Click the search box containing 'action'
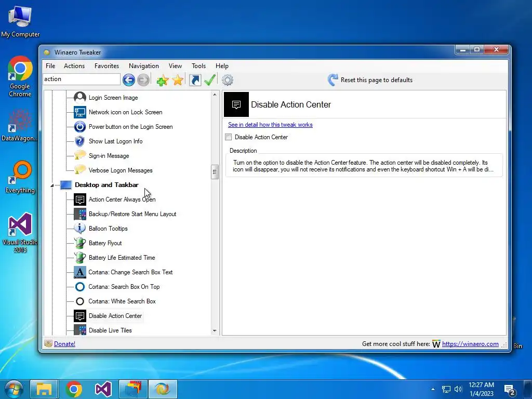Viewport: 532px width, 399px height. point(82,79)
